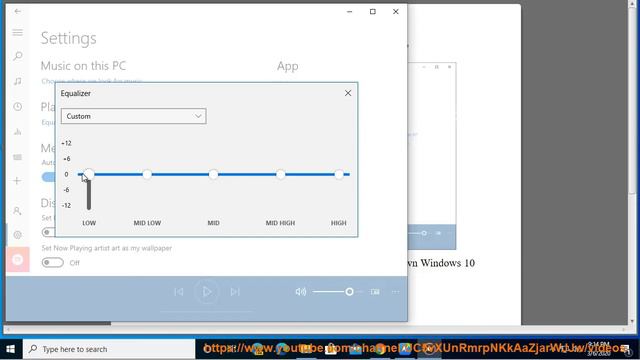The width and height of the screenshot is (640, 360).
Task: Click the Music on this PC heading
Action: [x=83, y=66]
